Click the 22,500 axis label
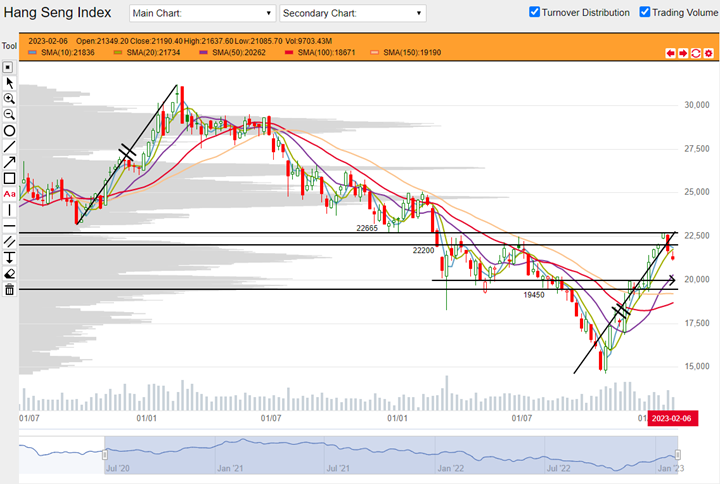The image size is (720, 484). pyautogui.click(x=697, y=235)
